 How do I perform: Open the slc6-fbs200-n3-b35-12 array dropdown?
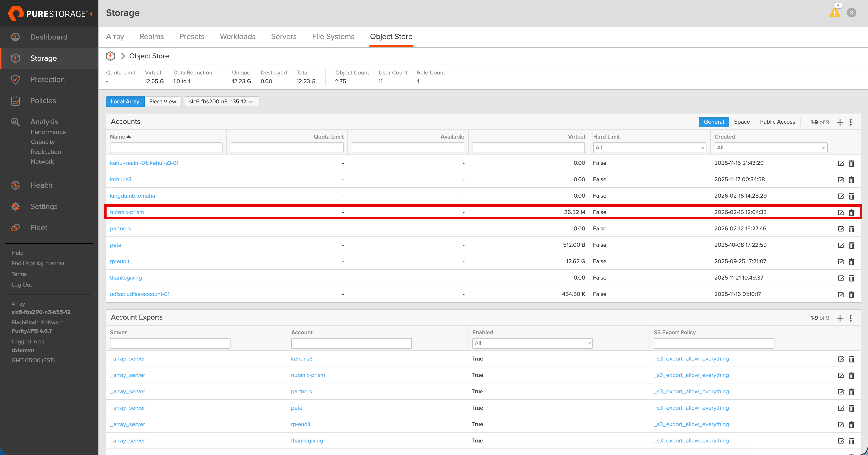pos(221,102)
